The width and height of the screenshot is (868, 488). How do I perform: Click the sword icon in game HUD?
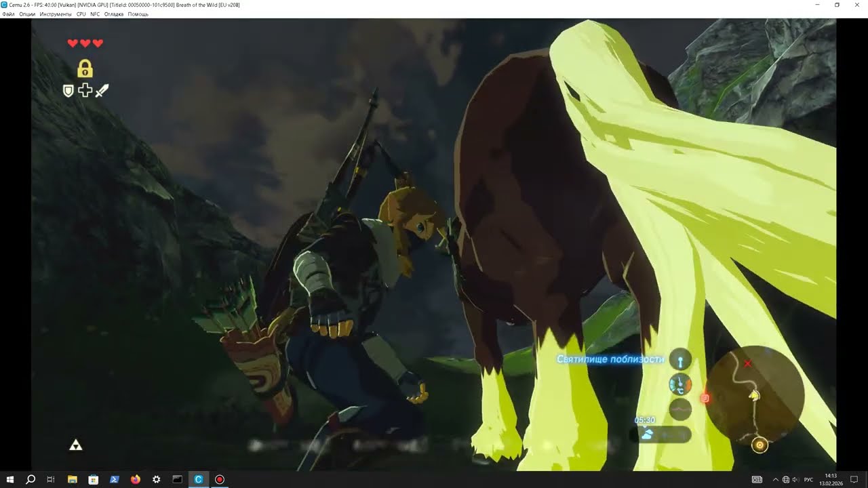pyautogui.click(x=102, y=90)
